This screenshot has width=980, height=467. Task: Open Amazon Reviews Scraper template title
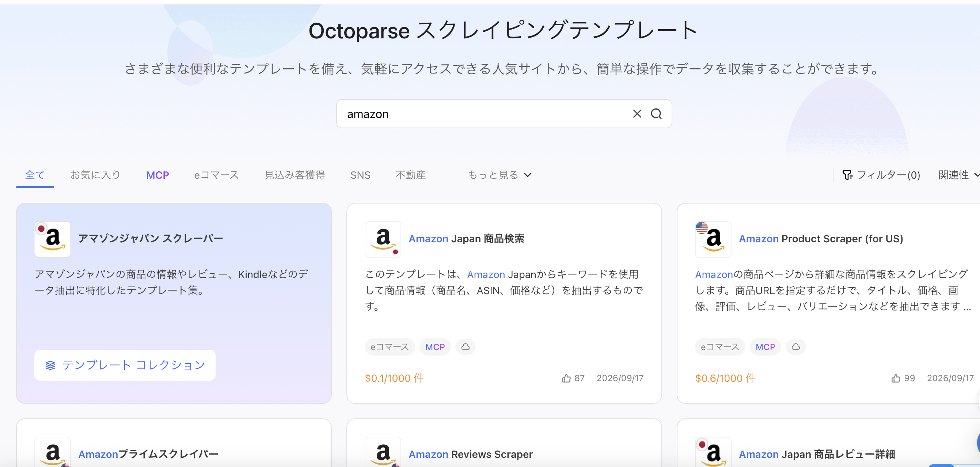click(471, 454)
